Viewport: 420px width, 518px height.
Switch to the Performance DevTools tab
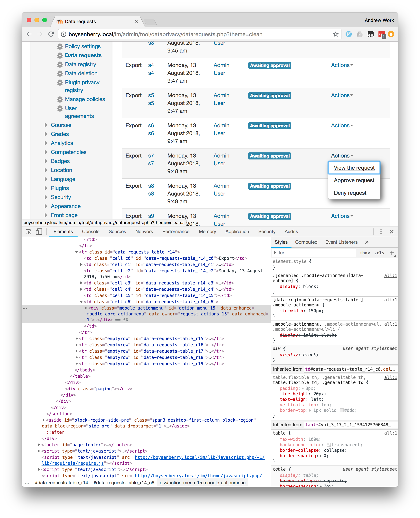tap(176, 232)
